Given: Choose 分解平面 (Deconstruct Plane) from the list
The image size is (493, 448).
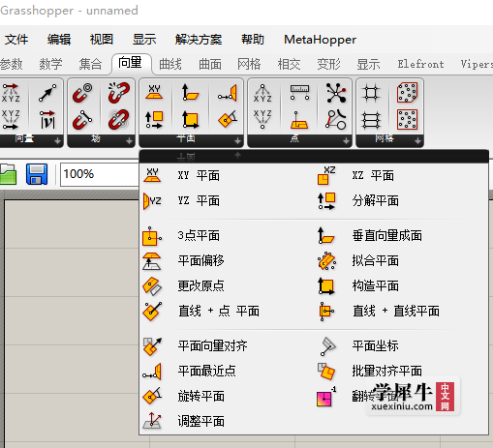Looking at the screenshot, I should (375, 201).
